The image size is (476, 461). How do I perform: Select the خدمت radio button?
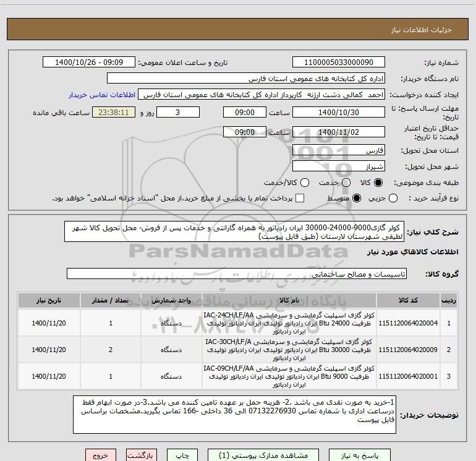click(346, 183)
